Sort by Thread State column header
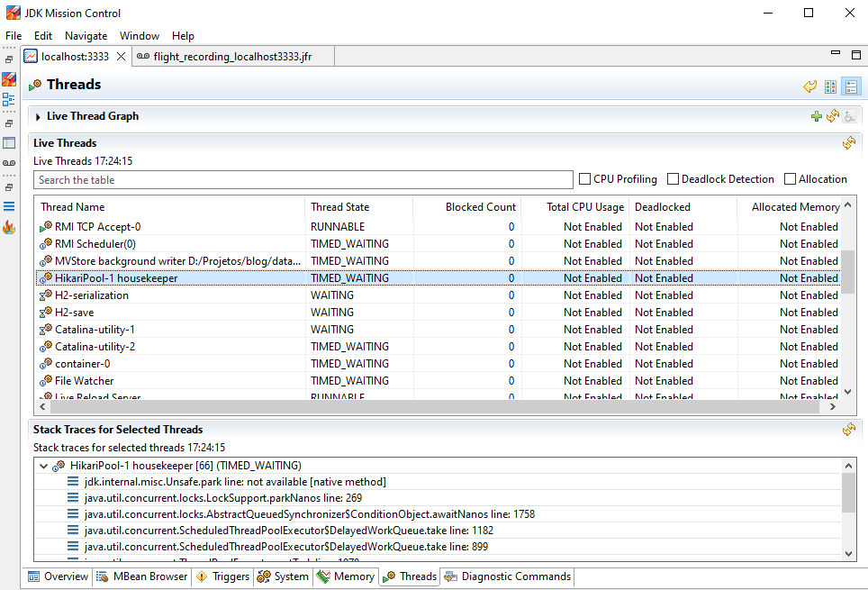The image size is (868, 590). coord(358,207)
